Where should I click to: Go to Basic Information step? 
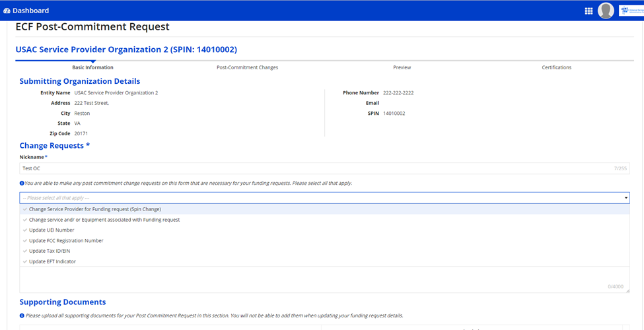tap(93, 67)
